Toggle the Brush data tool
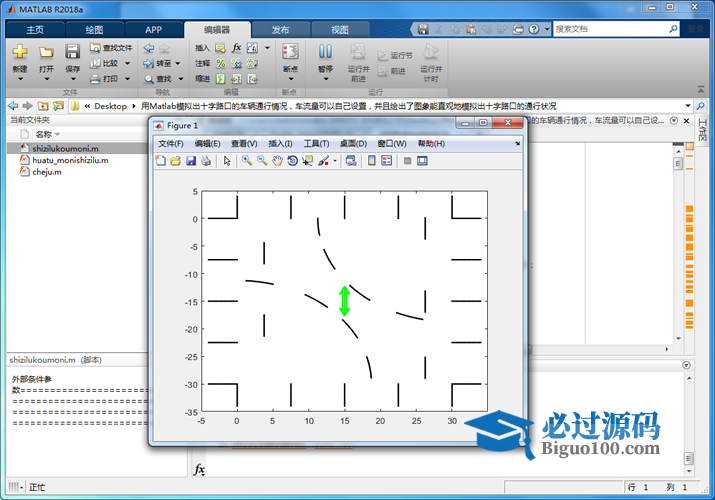Image resolution: width=715 pixels, height=500 pixels. tap(324, 160)
